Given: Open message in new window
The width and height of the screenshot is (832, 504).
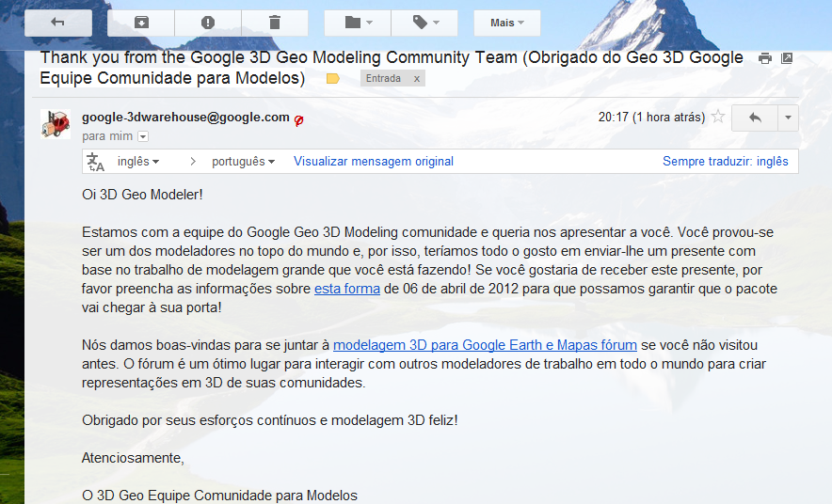Looking at the screenshot, I should tap(787, 58).
